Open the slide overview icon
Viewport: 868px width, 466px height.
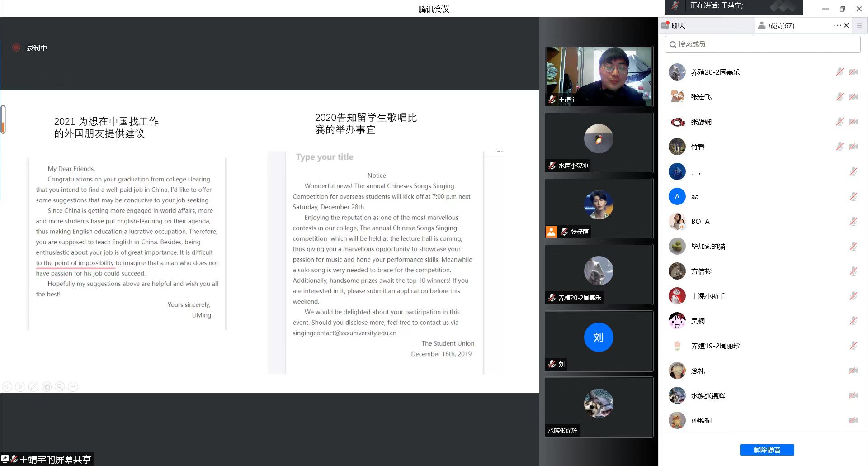pyautogui.click(x=46, y=387)
